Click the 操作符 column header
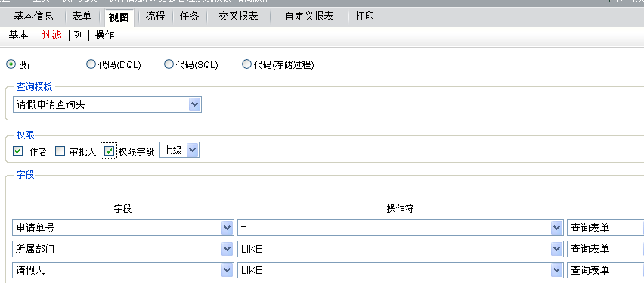This screenshot has width=644, height=283. pos(400,209)
